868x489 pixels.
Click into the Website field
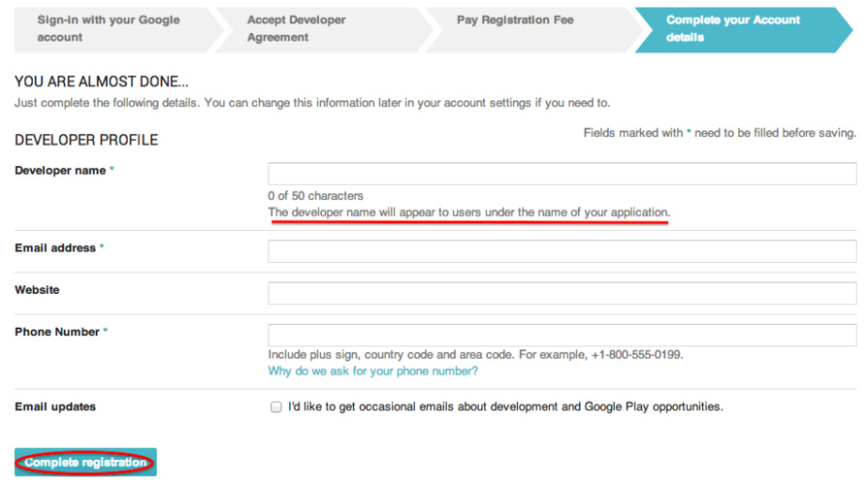[562, 293]
